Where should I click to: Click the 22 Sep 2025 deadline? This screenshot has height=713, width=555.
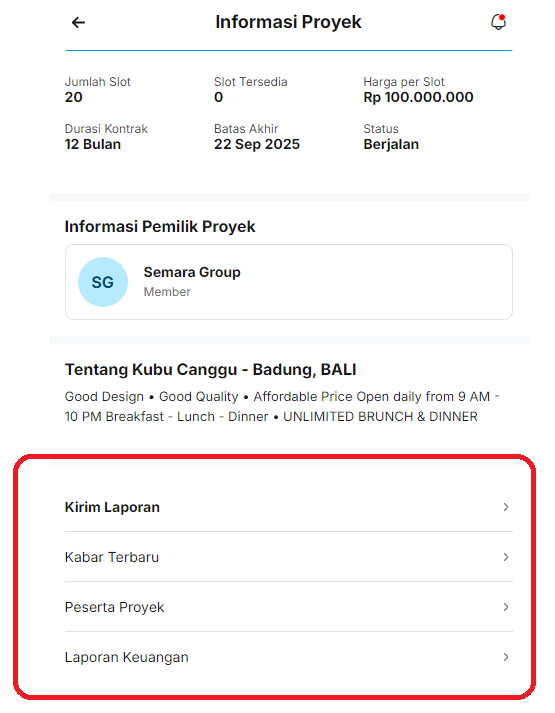(x=257, y=145)
